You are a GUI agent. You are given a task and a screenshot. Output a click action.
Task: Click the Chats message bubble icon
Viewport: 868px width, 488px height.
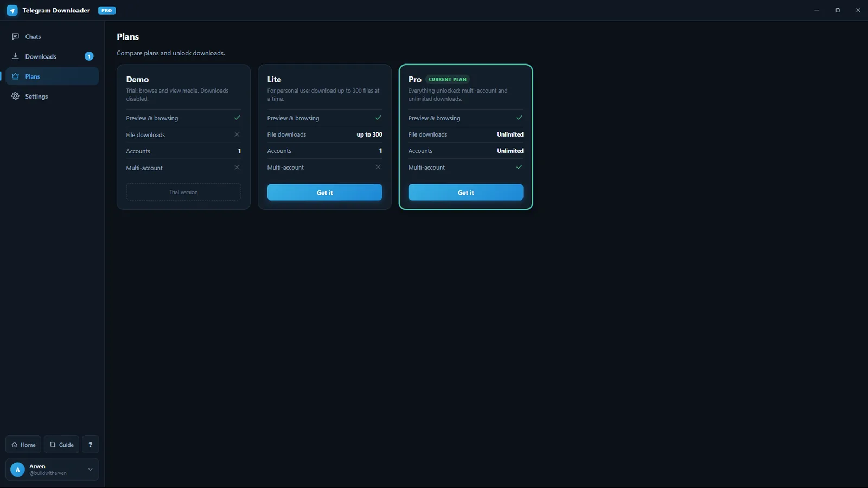(x=15, y=36)
